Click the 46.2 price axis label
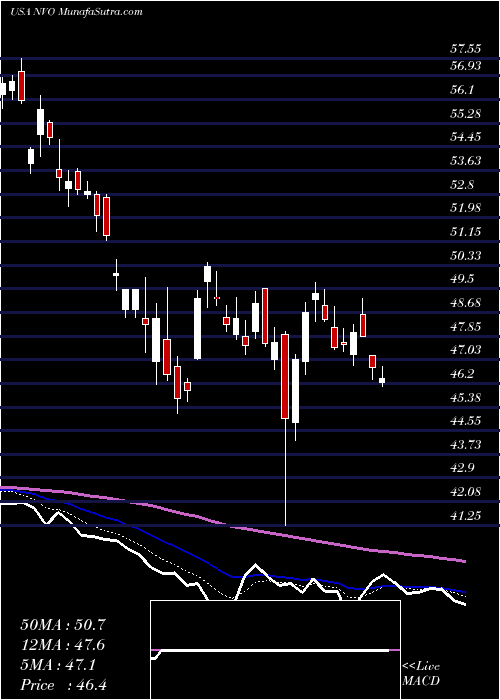The width and height of the screenshot is (500, 700). pyautogui.click(x=462, y=374)
